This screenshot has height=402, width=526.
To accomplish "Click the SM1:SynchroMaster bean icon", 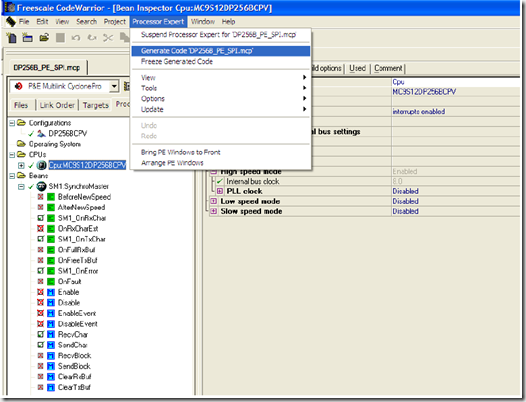I will pyautogui.click(x=41, y=186).
